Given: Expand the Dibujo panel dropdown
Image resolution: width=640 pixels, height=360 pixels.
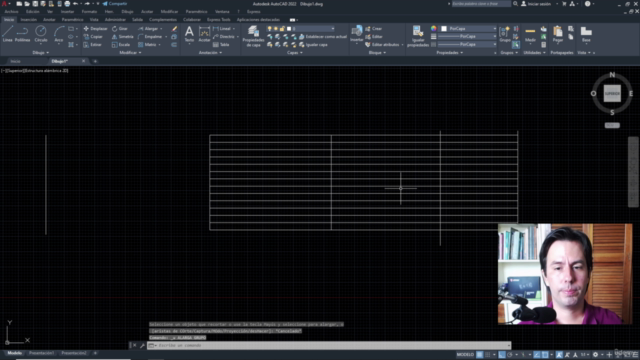Looking at the screenshot, I should tap(40, 53).
